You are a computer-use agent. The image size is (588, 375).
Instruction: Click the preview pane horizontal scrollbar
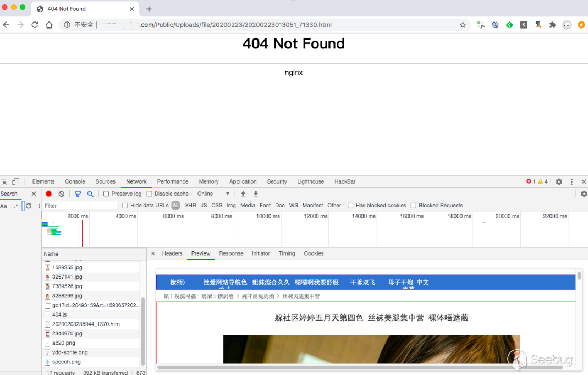click(x=360, y=367)
